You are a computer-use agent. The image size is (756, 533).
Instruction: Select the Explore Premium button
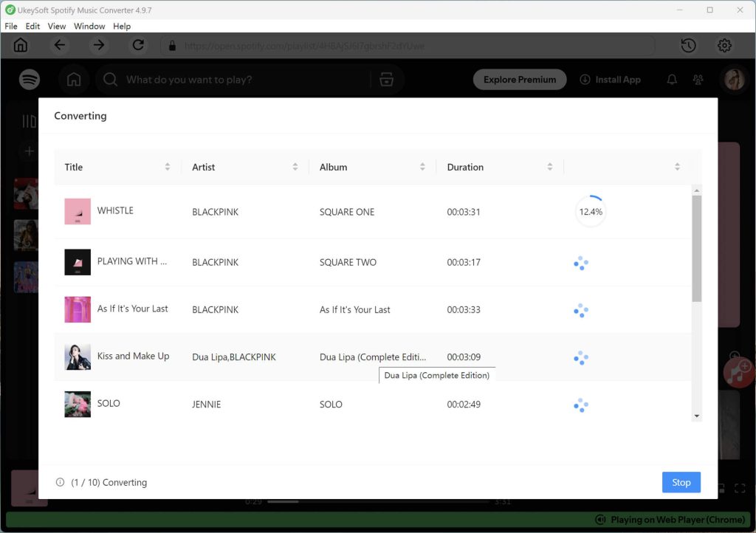tap(519, 79)
